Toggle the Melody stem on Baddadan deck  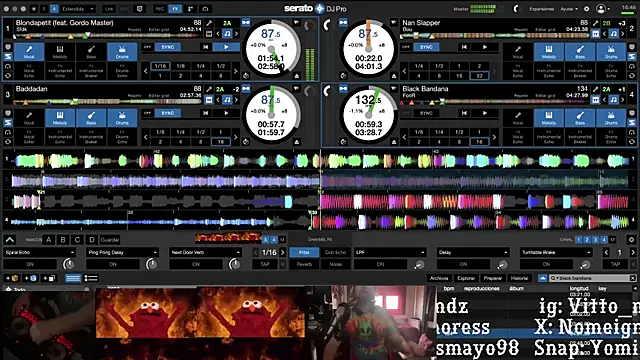pyautogui.click(x=60, y=118)
